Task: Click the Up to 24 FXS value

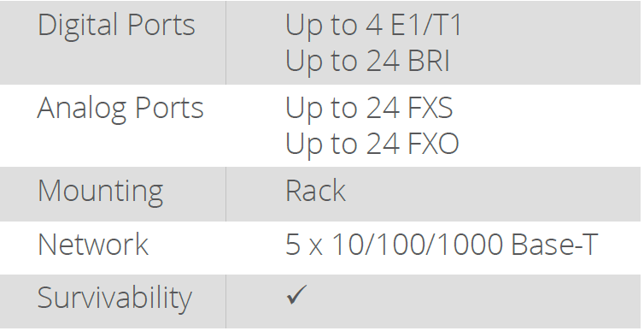Action: click(x=369, y=108)
